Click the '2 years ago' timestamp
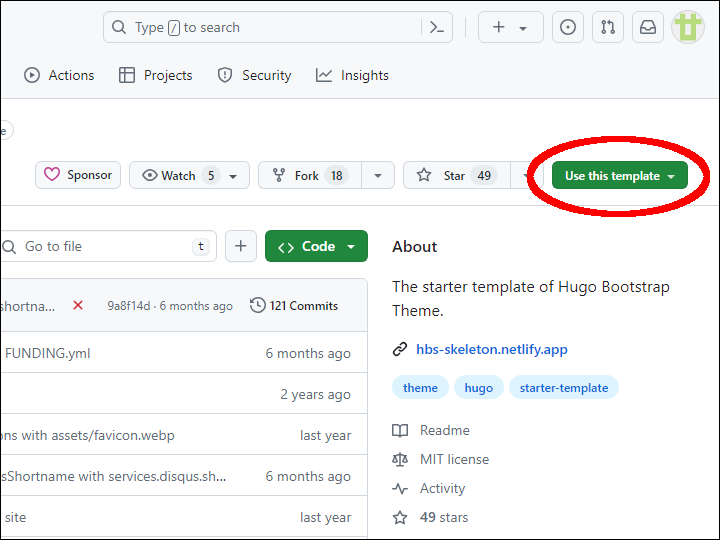The image size is (720, 540). point(315,394)
